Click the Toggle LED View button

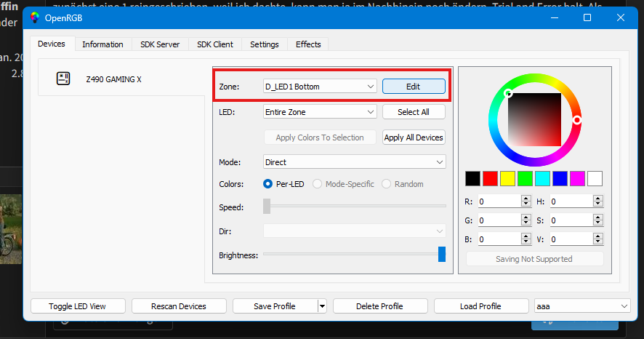click(78, 306)
